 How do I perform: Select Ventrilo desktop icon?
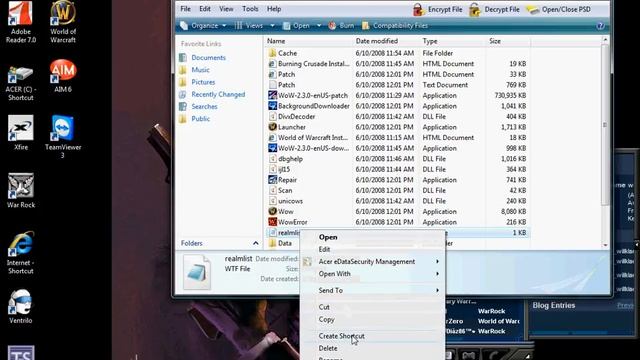[20, 307]
